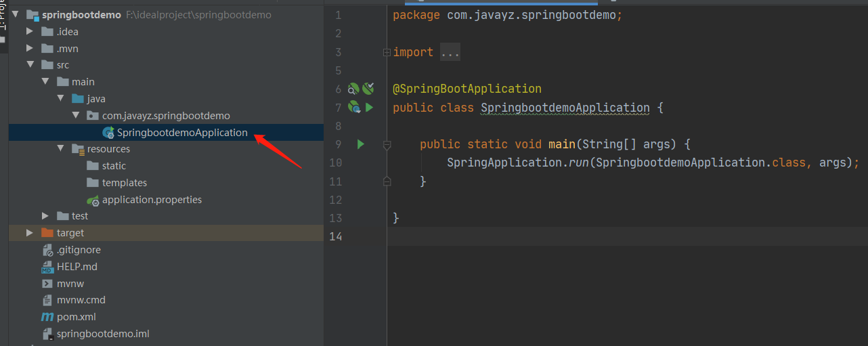The image size is (868, 346).
Task: Open the mvnw.cmd file
Action: (81, 300)
